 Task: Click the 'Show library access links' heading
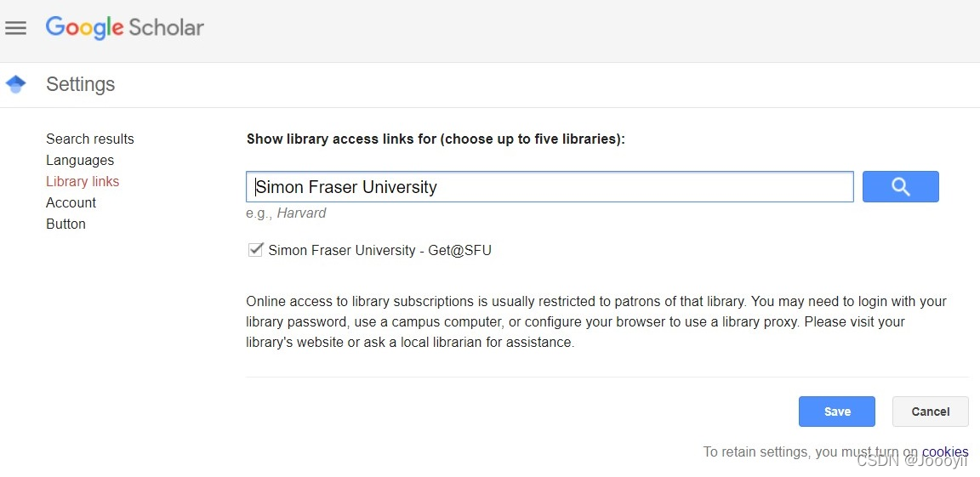[x=436, y=139]
